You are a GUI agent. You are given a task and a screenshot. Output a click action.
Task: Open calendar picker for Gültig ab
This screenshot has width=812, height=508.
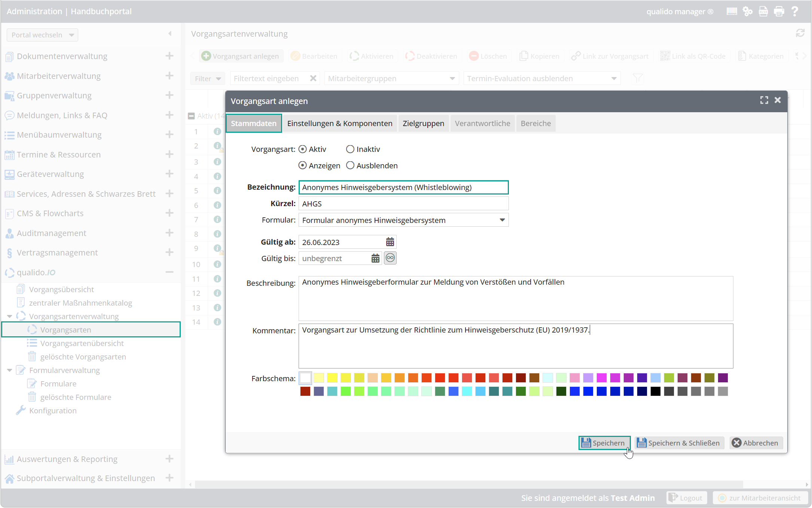390,242
